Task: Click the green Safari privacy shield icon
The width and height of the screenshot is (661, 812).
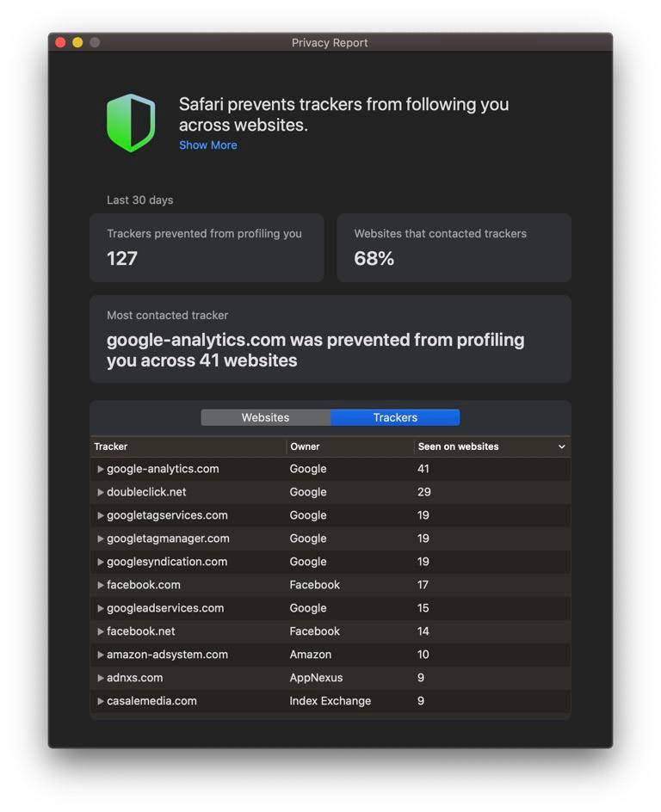Action: [131, 123]
